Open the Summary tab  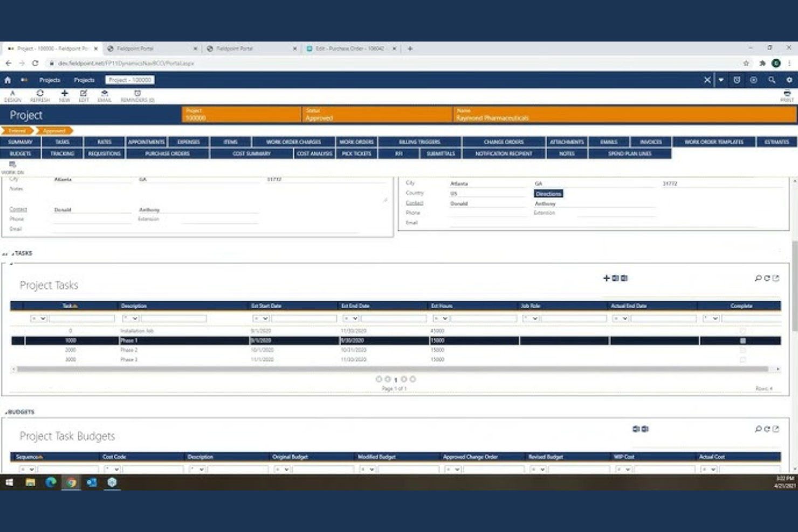(x=20, y=142)
